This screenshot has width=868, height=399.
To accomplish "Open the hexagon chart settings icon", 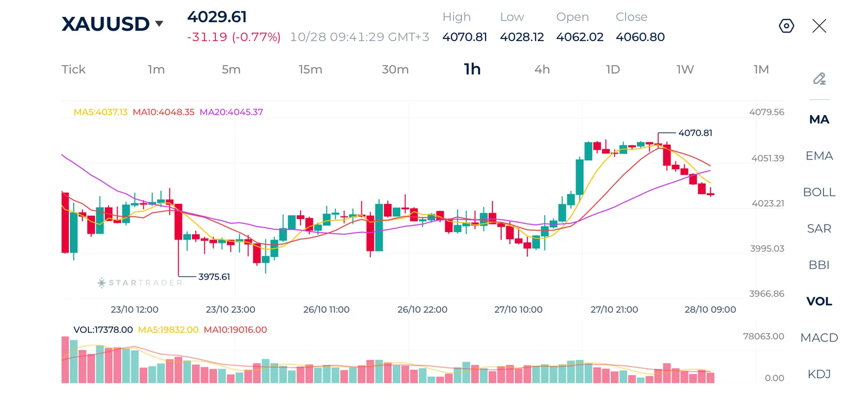I will [786, 26].
